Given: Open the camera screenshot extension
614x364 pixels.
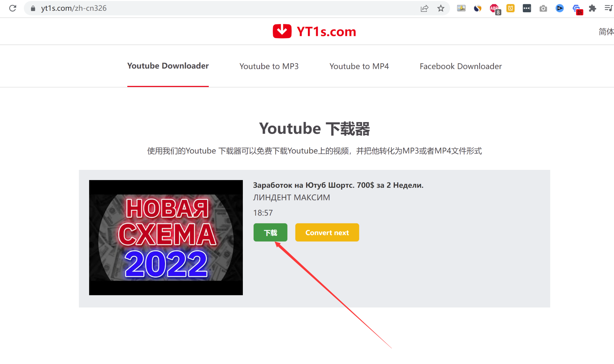Looking at the screenshot, I should click(543, 8).
